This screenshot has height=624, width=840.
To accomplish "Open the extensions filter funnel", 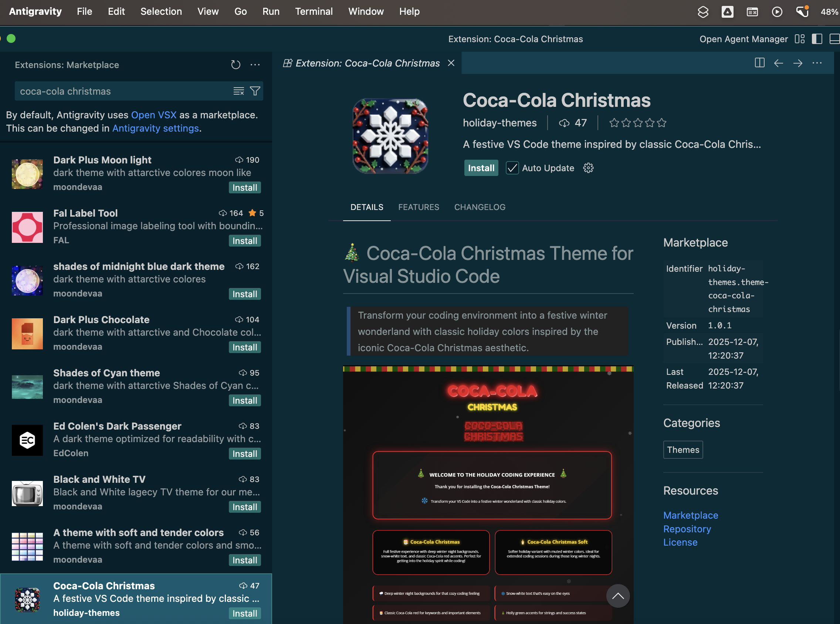I will pos(255,91).
